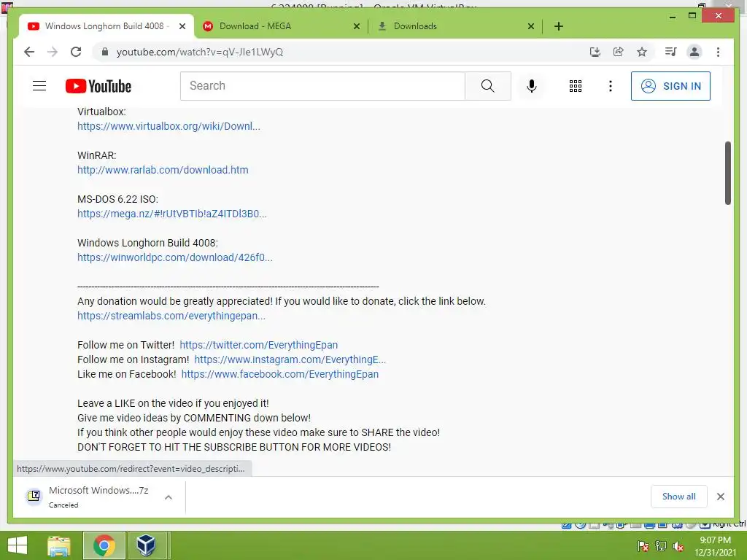
Task: Switch to VirtualBox in taskbar
Action: click(x=146, y=545)
